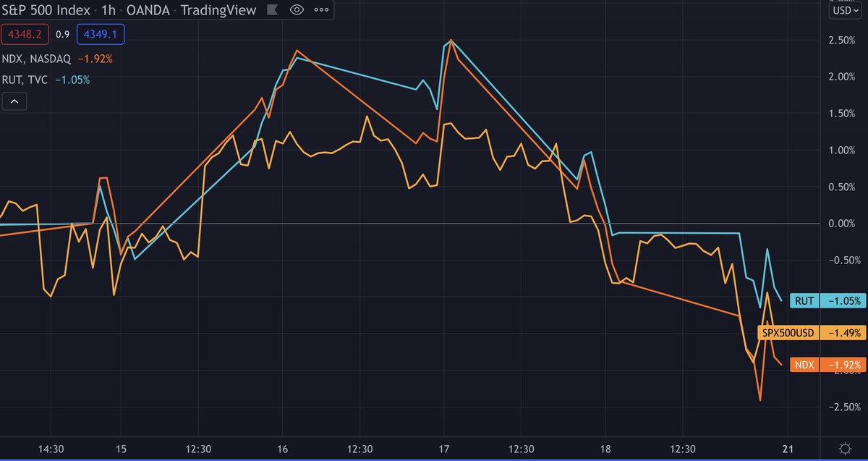Click the flag icon beside TradingView

[273, 10]
